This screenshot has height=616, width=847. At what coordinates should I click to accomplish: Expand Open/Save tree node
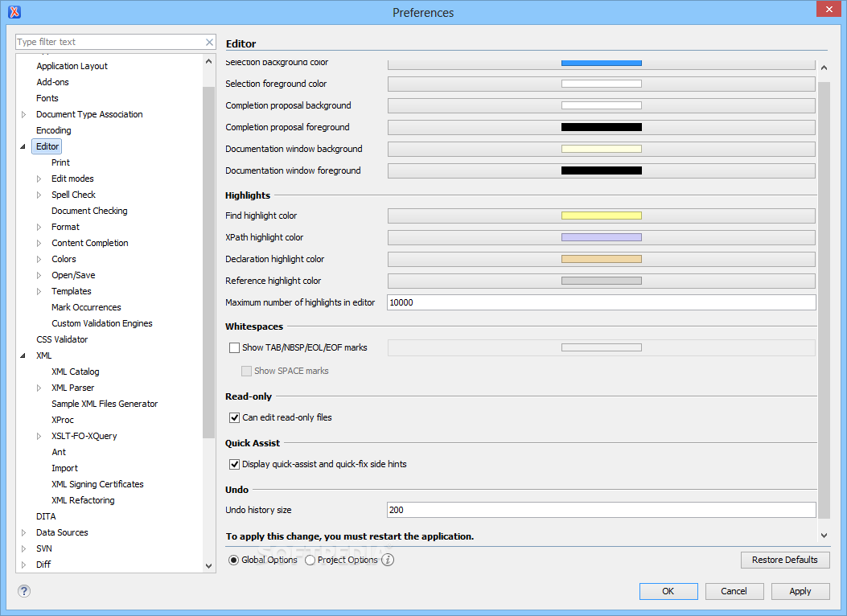pyautogui.click(x=39, y=275)
